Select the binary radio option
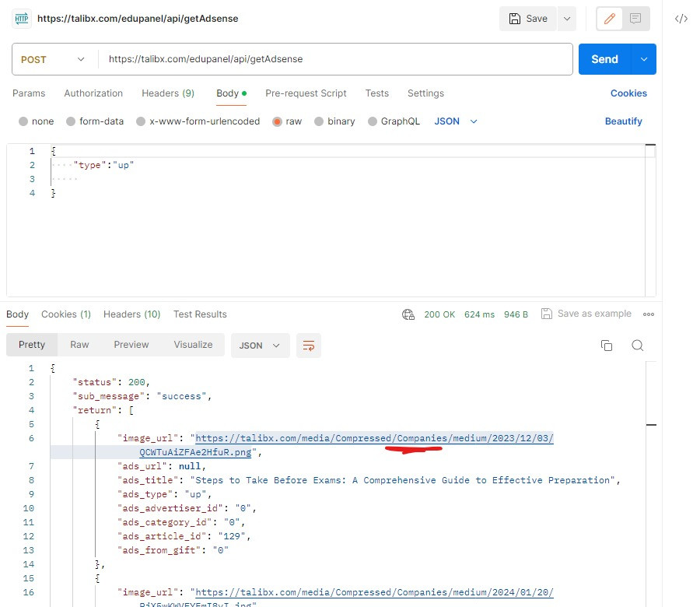This screenshot has height=607, width=700. [319, 121]
